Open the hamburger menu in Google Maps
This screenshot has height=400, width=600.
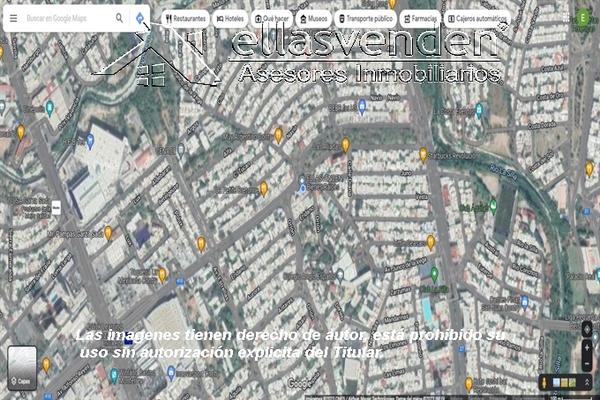tap(13, 18)
